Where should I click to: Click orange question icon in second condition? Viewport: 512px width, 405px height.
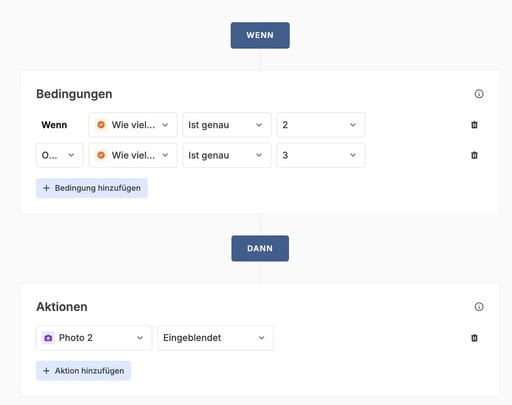(x=101, y=155)
